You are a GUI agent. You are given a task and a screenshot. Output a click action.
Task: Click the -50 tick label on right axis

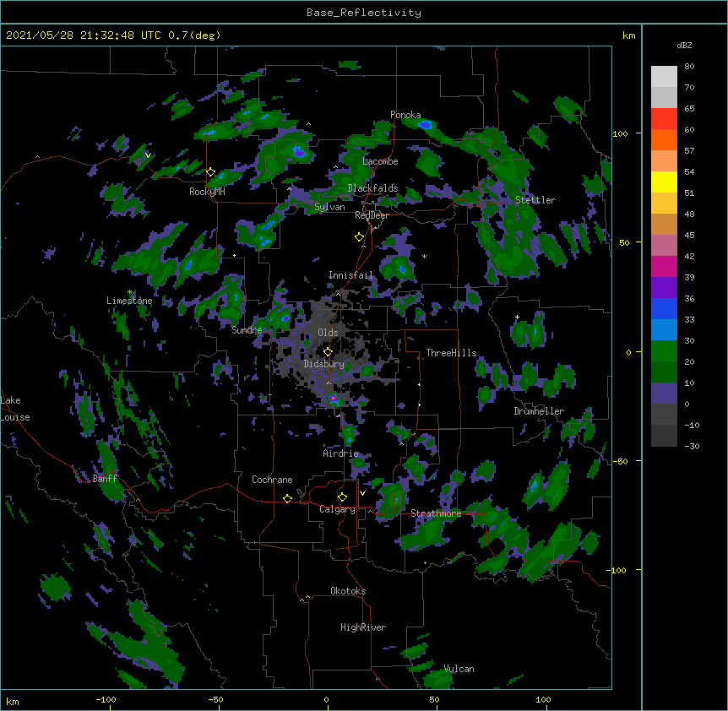coord(620,461)
